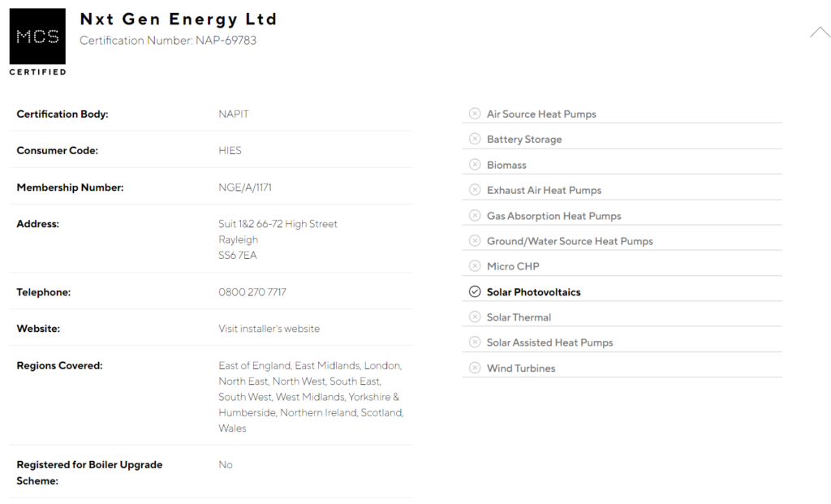
Task: Collapse the installer details with the up chevron
Action: tap(820, 32)
